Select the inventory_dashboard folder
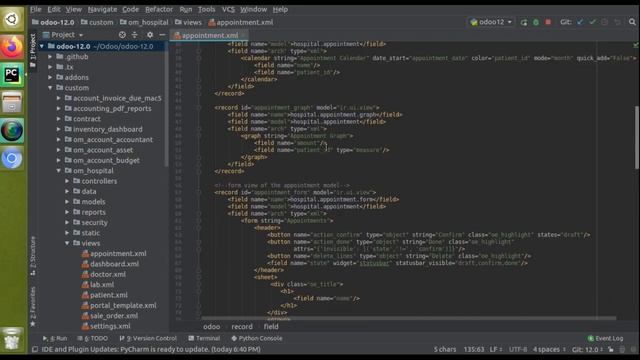 tap(108, 129)
